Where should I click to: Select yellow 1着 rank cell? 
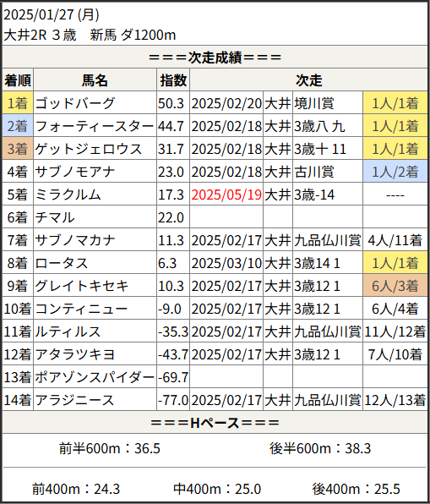click(18, 103)
